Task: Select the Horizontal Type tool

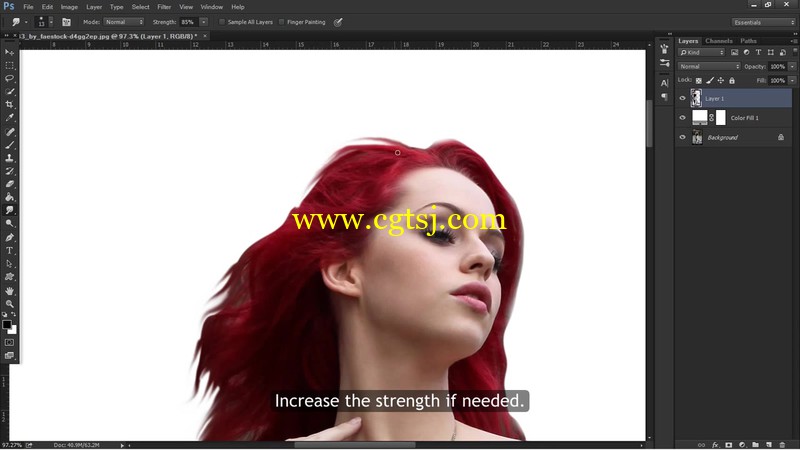Action: pyautogui.click(x=9, y=251)
